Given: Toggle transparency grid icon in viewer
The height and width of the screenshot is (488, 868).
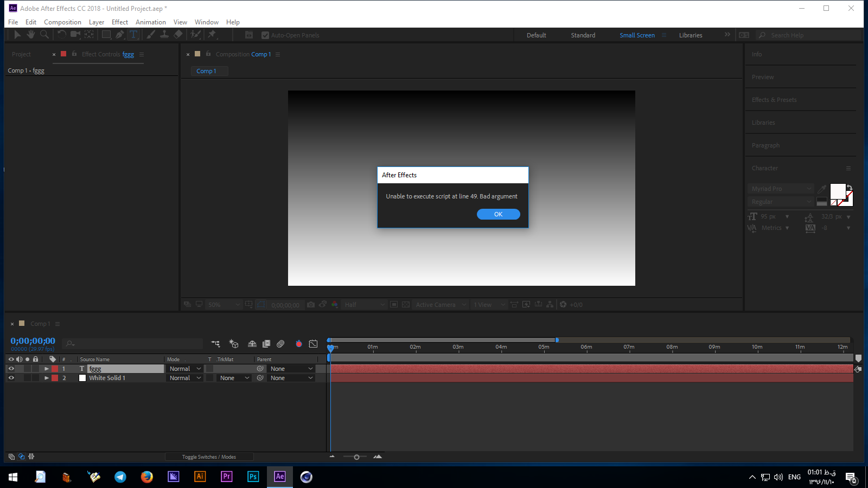Looking at the screenshot, I should (406, 305).
